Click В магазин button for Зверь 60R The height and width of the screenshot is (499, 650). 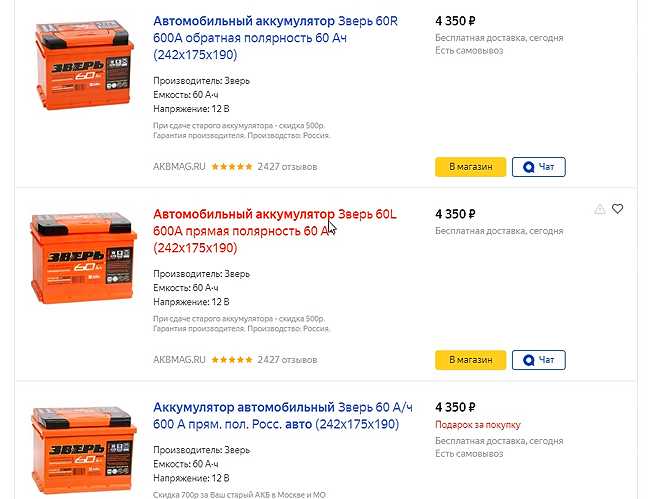click(x=471, y=167)
